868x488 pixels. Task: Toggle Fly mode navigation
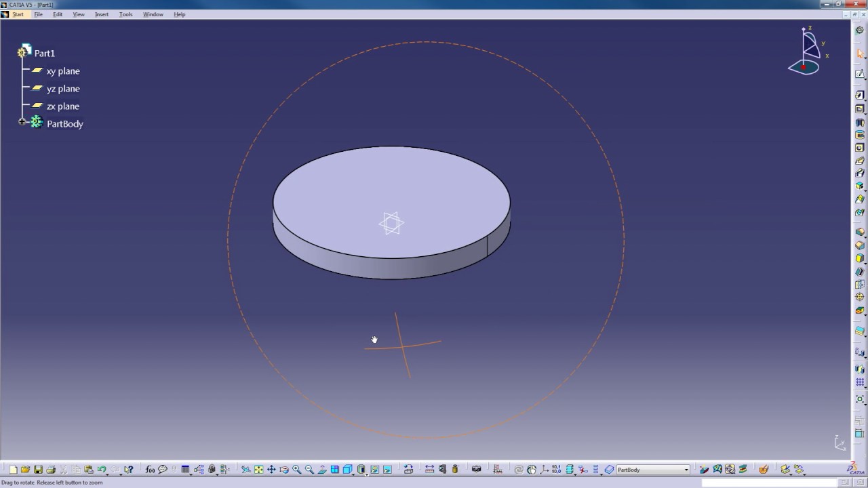[x=245, y=469]
